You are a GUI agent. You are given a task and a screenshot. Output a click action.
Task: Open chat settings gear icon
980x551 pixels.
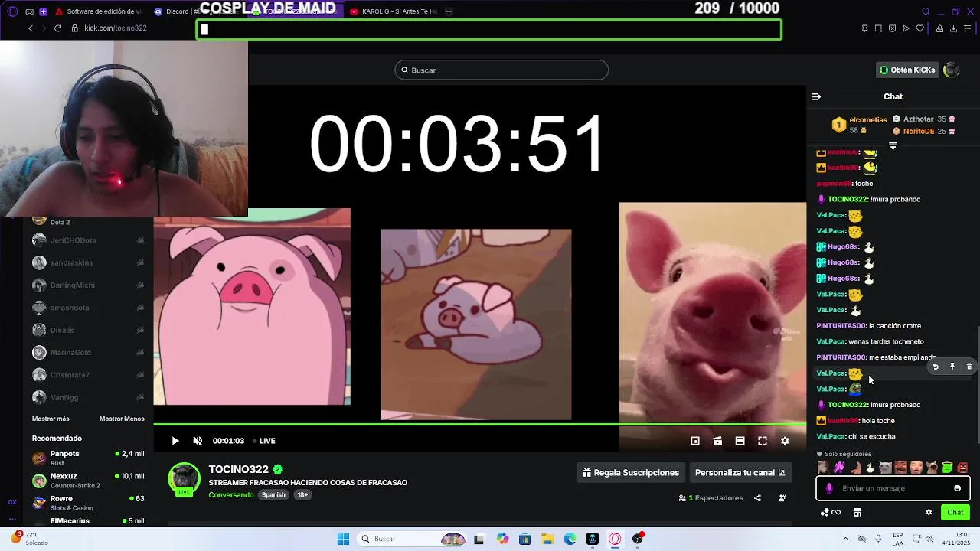pyautogui.click(x=929, y=512)
